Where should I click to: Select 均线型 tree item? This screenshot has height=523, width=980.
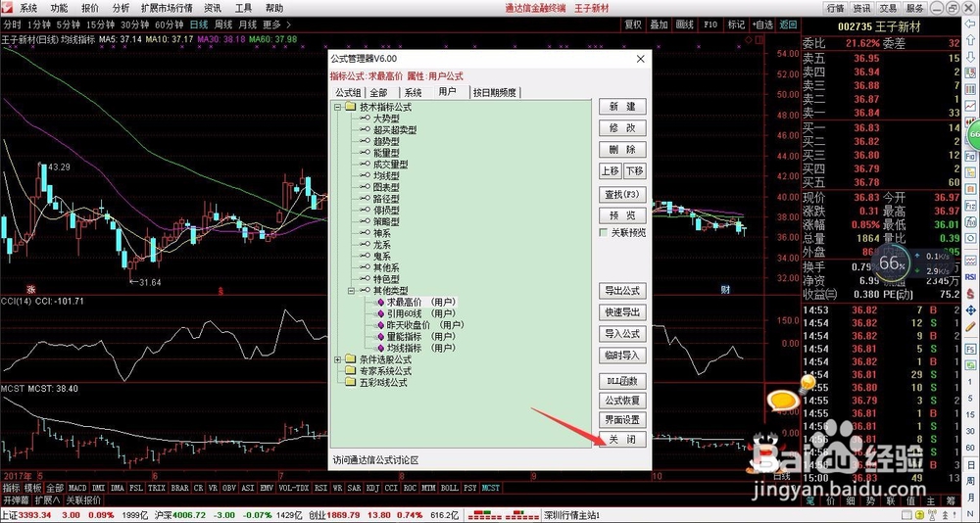tap(386, 175)
